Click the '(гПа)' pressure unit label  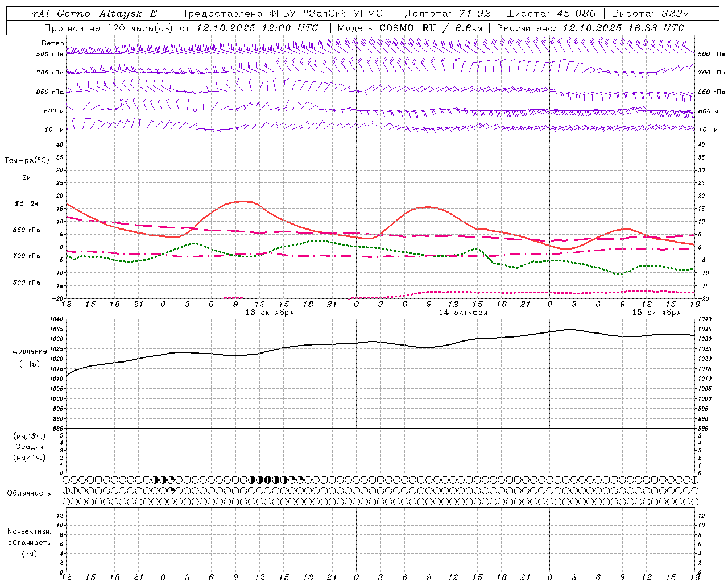click(x=29, y=364)
